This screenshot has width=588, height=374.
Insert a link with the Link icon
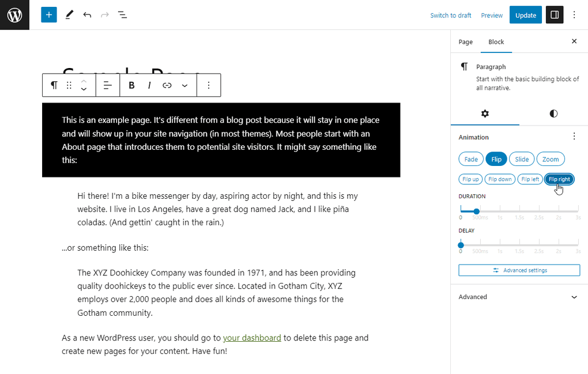point(167,85)
